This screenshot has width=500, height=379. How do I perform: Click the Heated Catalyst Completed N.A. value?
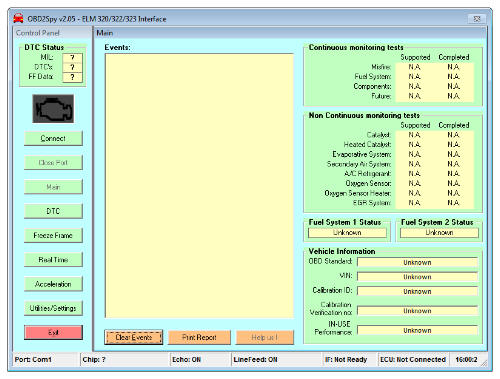point(454,145)
